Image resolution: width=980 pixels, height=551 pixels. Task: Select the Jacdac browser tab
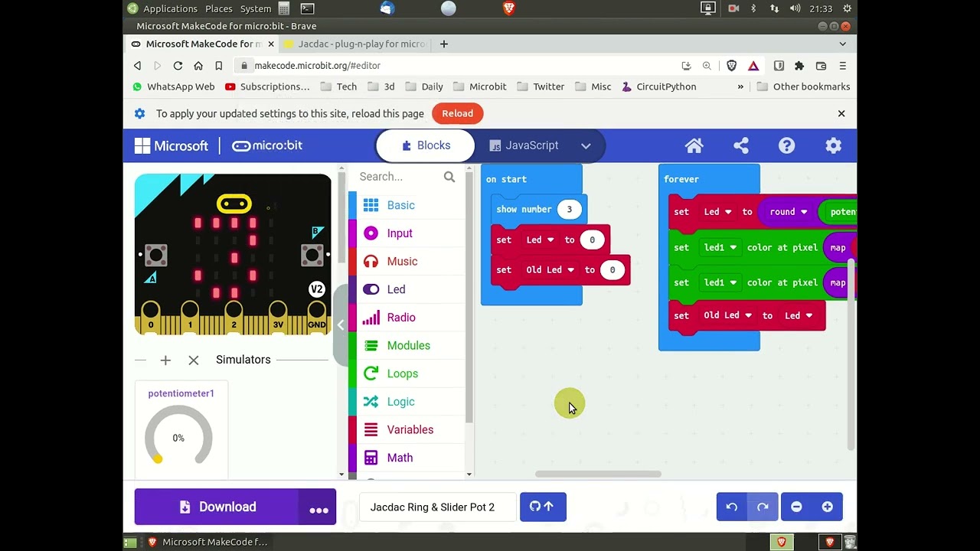point(354,44)
